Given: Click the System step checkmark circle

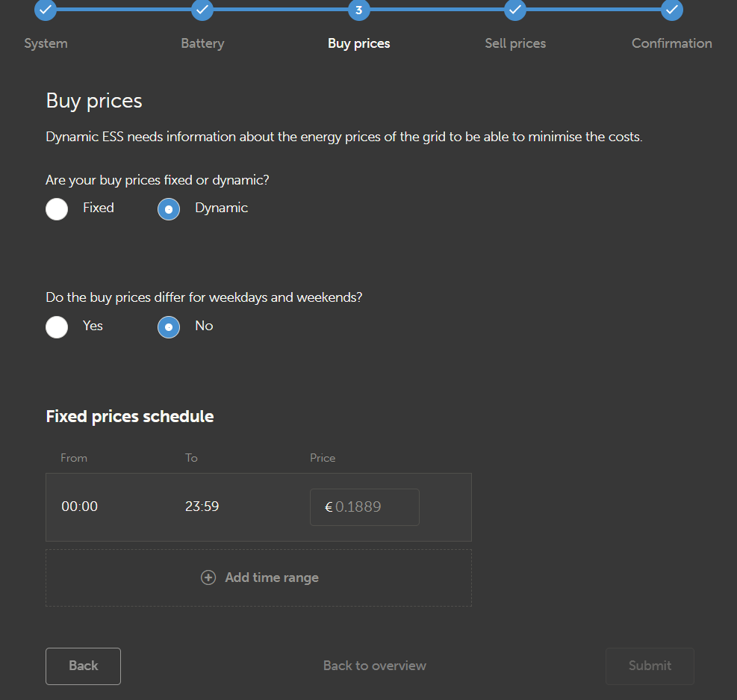Looking at the screenshot, I should tap(46, 10).
